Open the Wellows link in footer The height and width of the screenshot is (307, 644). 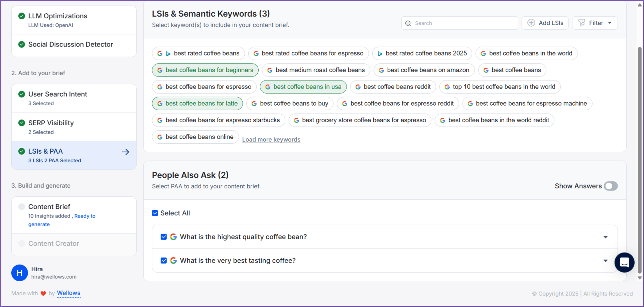[69, 293]
